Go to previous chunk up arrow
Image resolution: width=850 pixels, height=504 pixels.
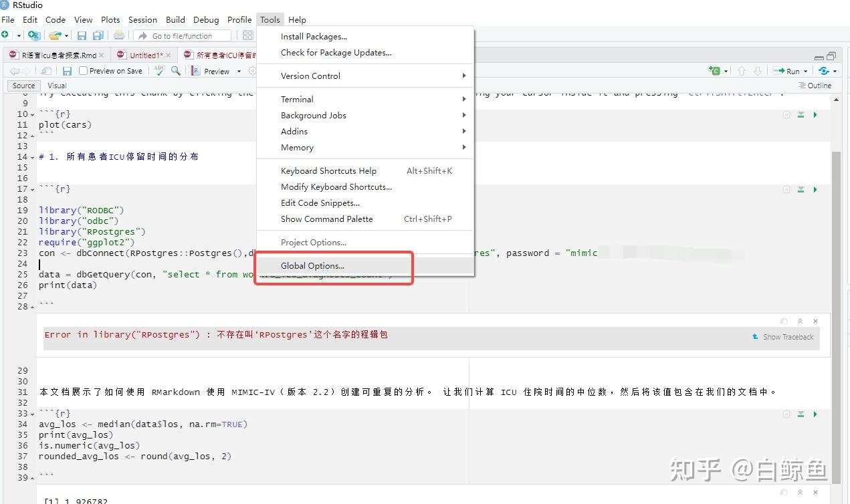741,71
